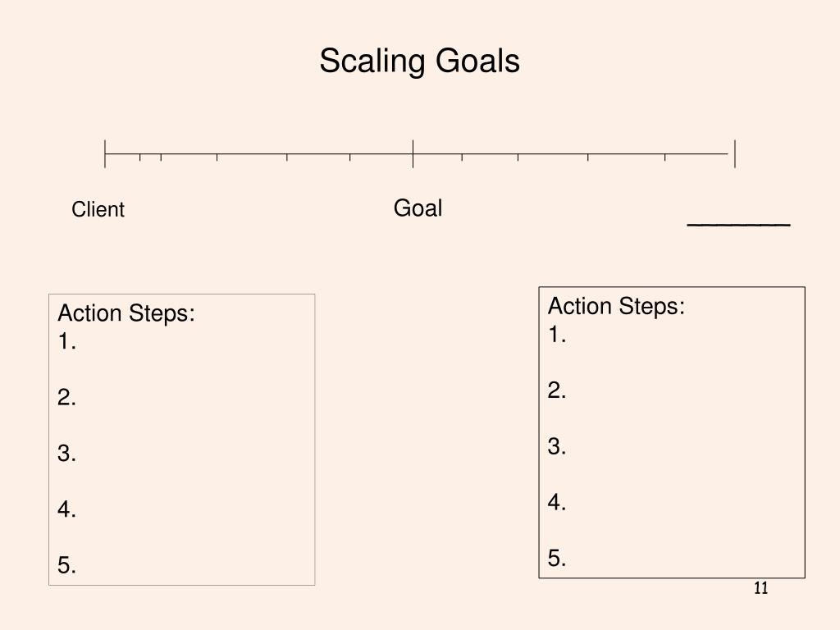
Task: Select the Client label under the scale
Action: 98,209
